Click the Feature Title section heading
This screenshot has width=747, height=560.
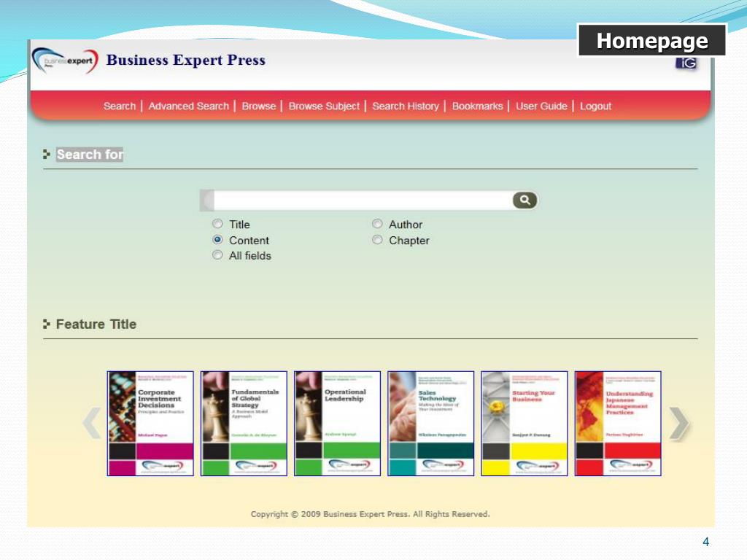pos(96,324)
